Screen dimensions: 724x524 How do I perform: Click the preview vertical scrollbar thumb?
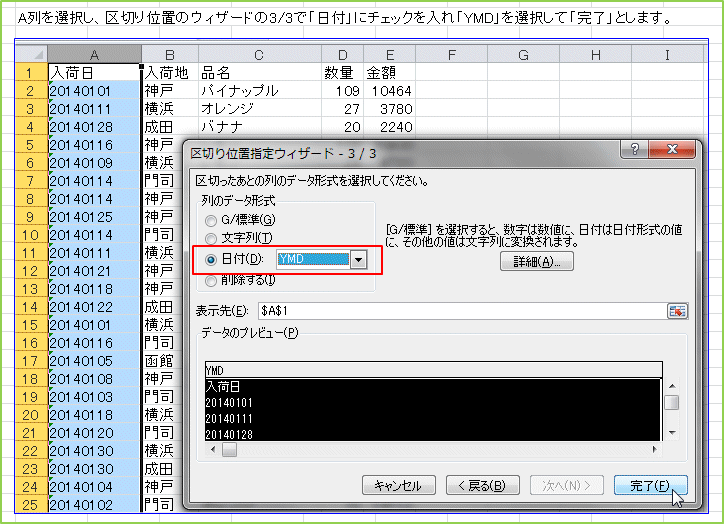pyautogui.click(x=672, y=402)
